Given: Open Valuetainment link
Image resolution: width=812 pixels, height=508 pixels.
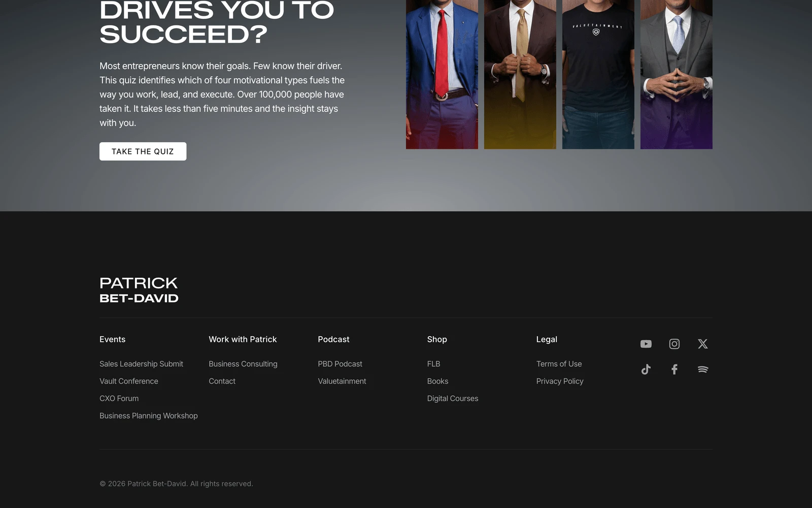Looking at the screenshot, I should tap(342, 381).
